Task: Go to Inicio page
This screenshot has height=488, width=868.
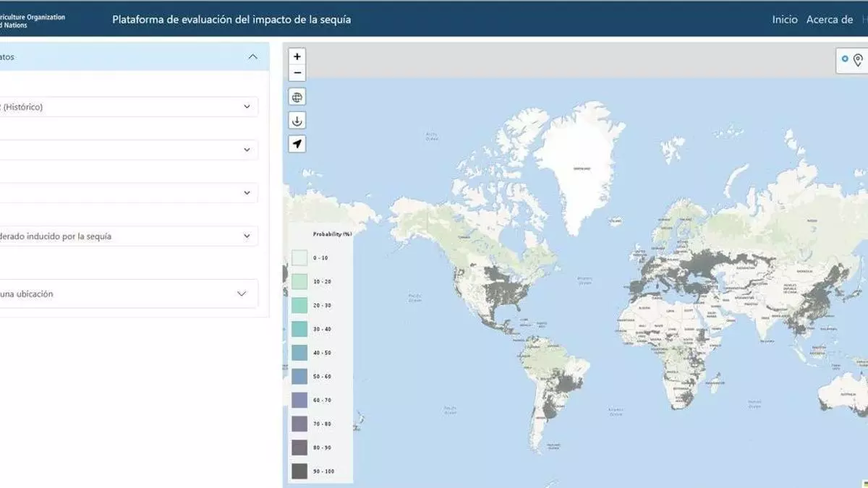Action: point(784,20)
